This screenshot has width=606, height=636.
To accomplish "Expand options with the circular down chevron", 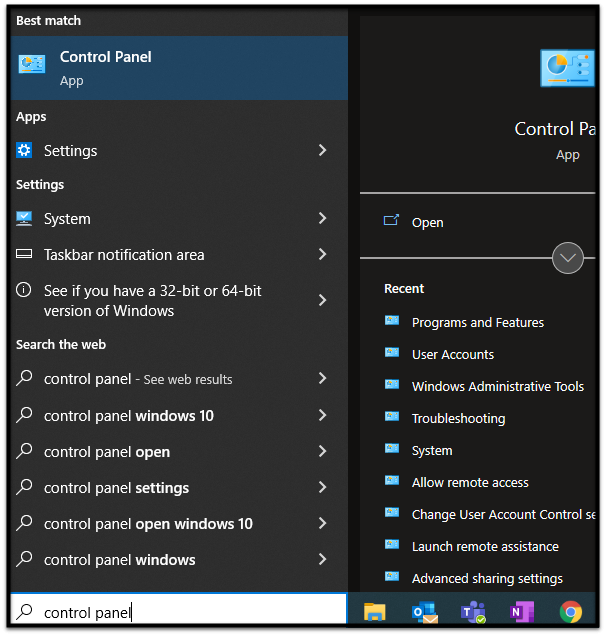I will coord(567,258).
